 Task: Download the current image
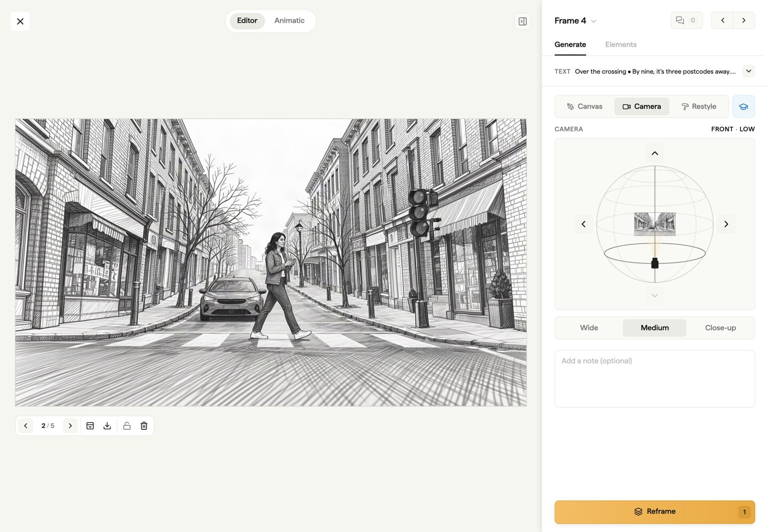tap(107, 426)
